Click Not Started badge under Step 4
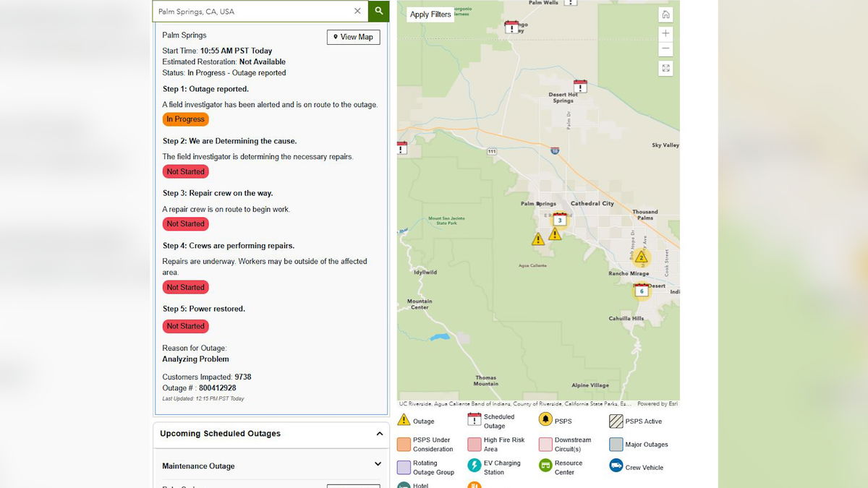The width and height of the screenshot is (868, 488). 186,287
